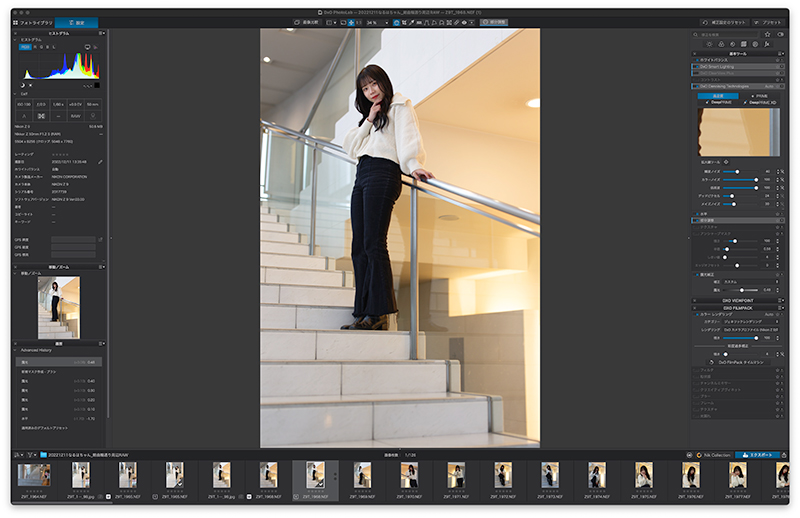
Task: Open the Effects fx palette icon
Action: pos(766,44)
